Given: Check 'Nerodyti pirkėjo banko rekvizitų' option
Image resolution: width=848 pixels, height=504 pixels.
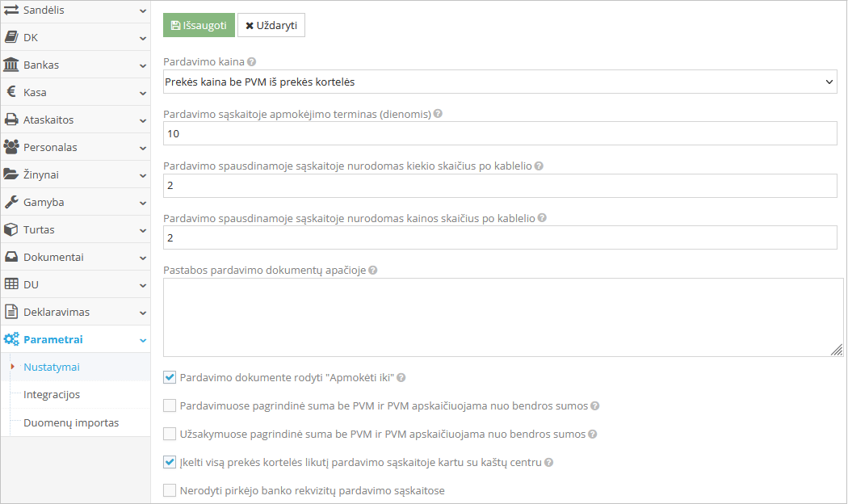Looking at the screenshot, I should [170, 490].
